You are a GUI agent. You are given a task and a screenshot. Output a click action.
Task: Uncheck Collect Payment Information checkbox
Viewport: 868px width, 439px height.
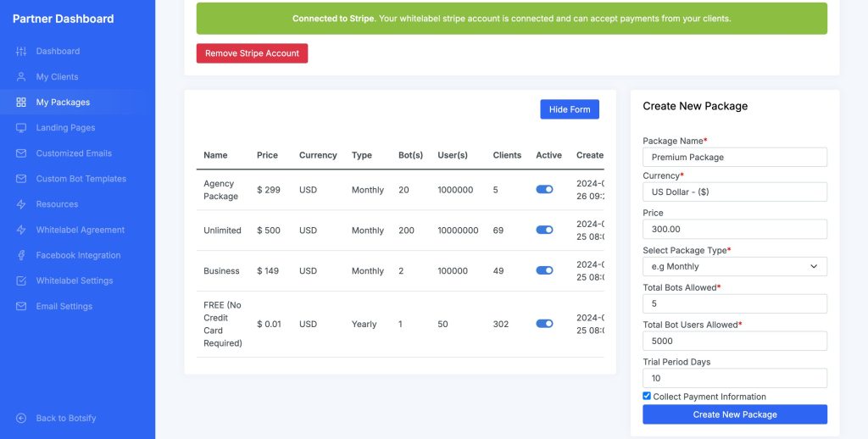click(x=647, y=396)
